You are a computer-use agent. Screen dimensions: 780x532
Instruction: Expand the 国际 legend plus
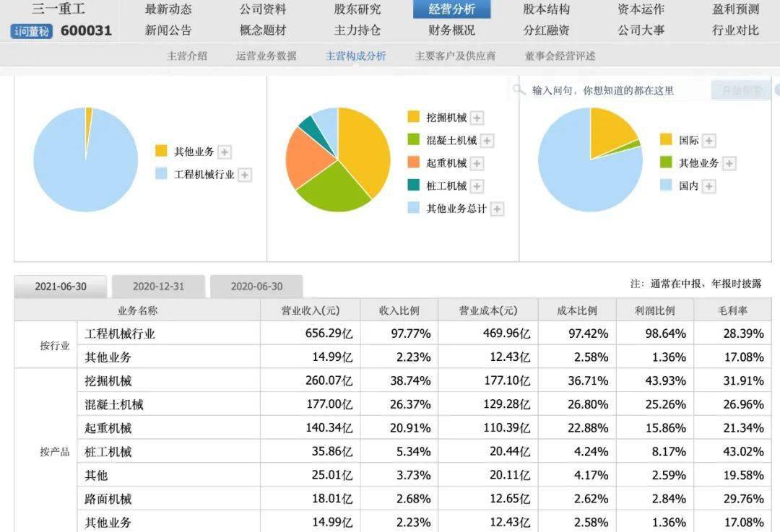[709, 141]
